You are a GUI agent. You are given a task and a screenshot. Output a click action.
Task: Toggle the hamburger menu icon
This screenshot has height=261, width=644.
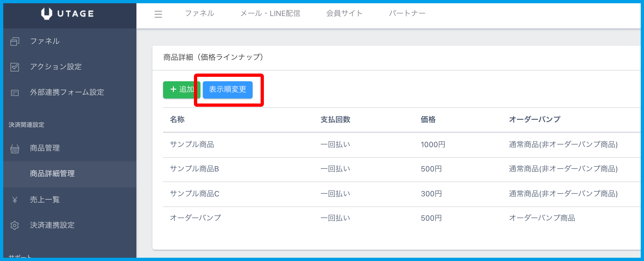[158, 14]
